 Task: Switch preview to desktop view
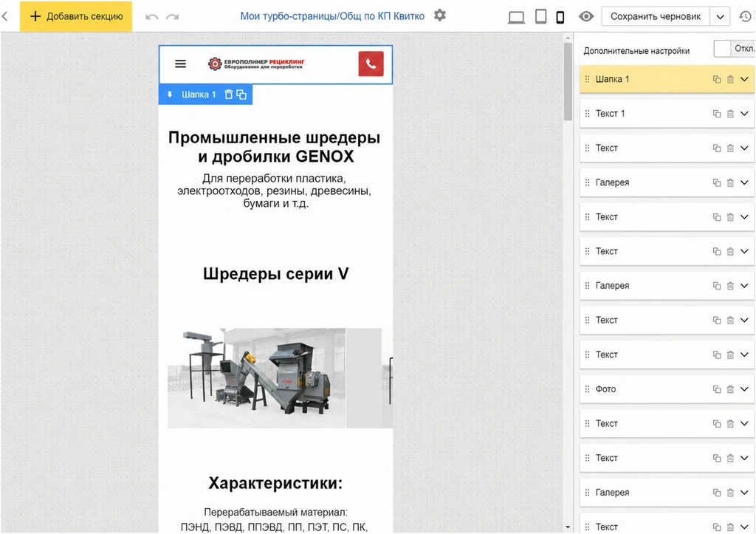[516, 18]
